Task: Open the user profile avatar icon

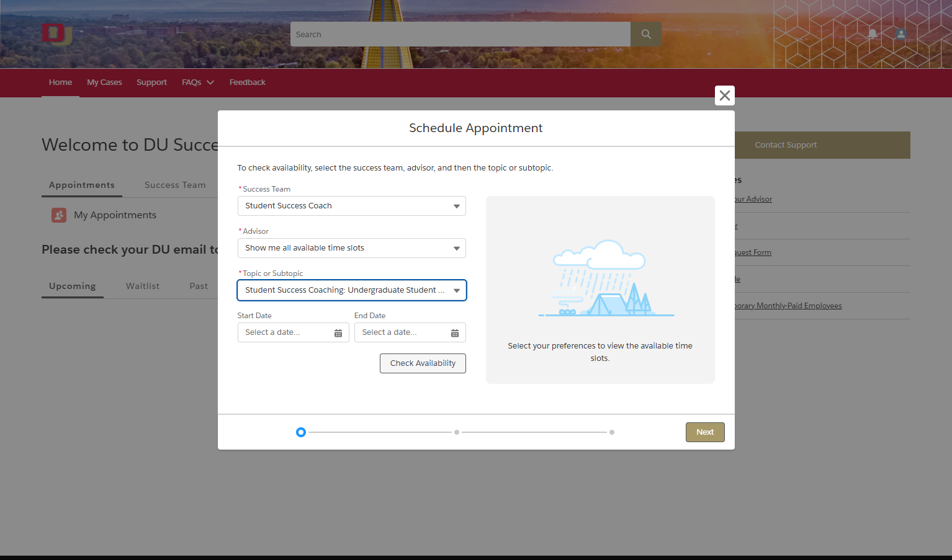Action: pos(901,34)
